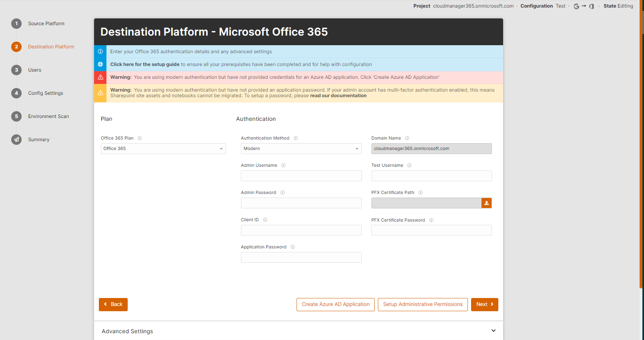
Task: Click the step 1 Source Platform circle icon
Action: tap(16, 24)
